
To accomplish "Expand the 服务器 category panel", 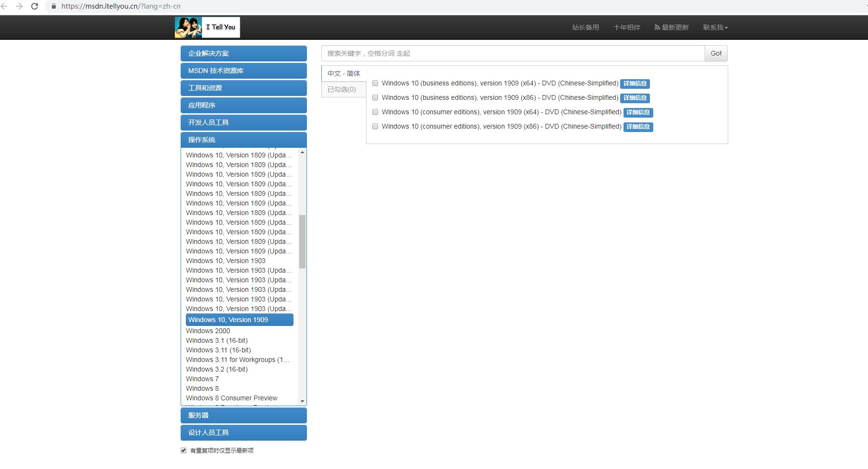I will (244, 415).
